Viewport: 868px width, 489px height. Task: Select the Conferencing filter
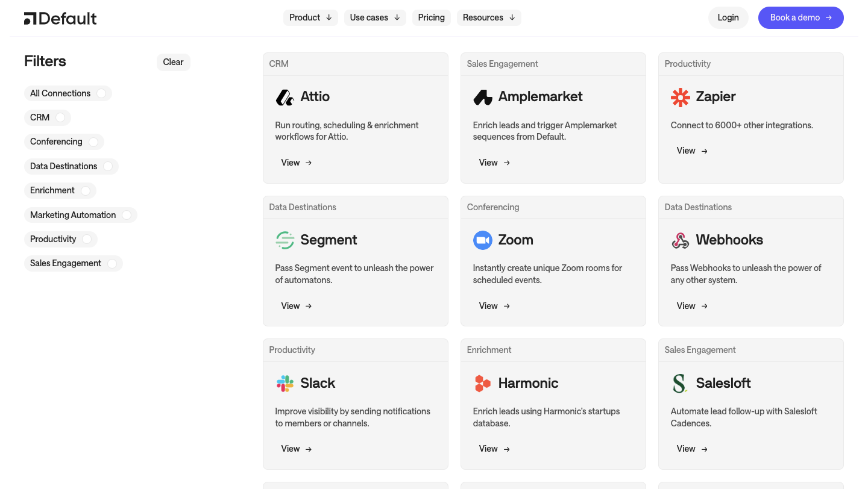tap(64, 142)
